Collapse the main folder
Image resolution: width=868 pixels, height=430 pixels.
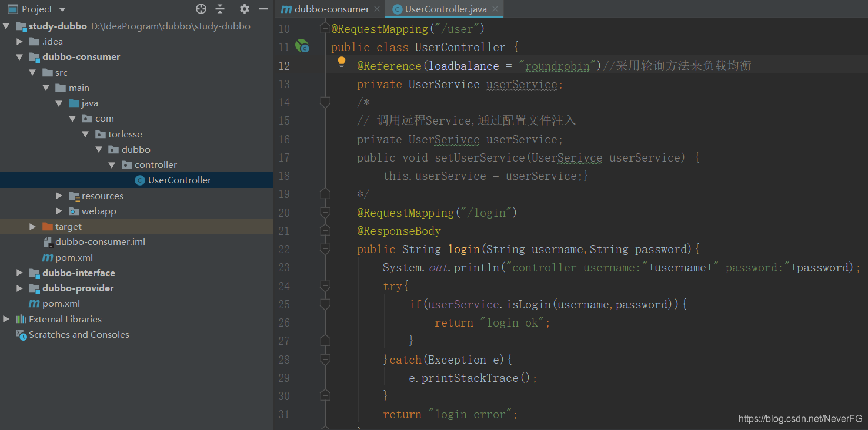(46, 88)
